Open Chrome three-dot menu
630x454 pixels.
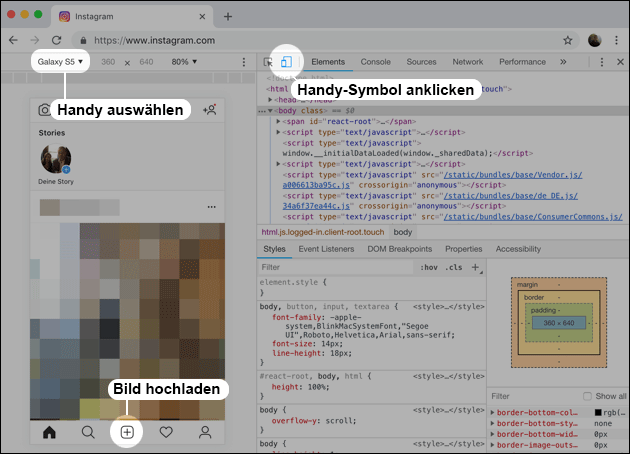[616, 40]
